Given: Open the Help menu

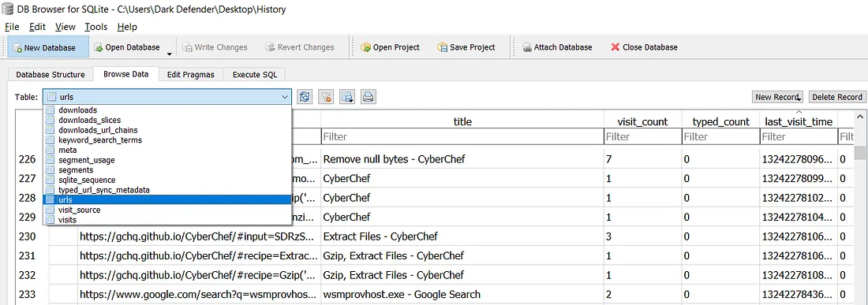Looking at the screenshot, I should pyautogui.click(x=127, y=27).
